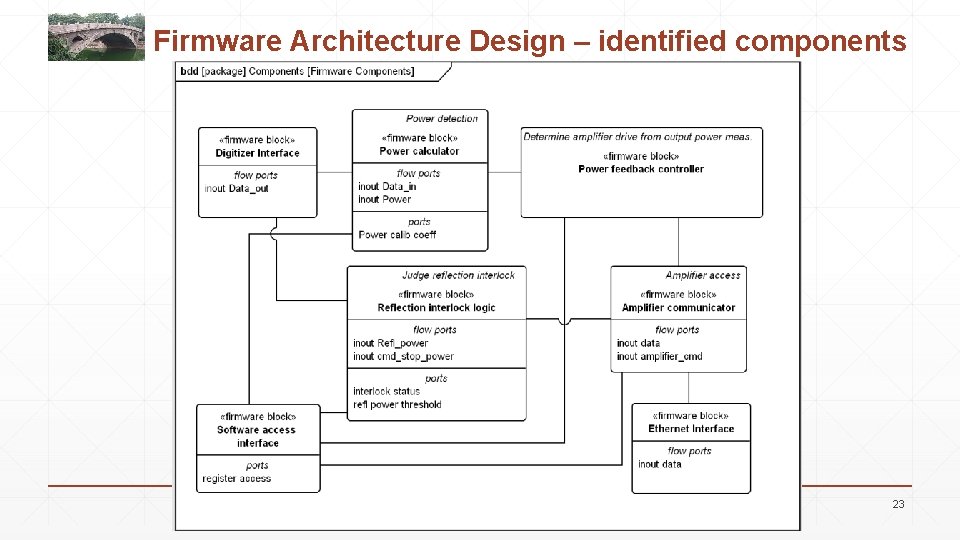Image resolution: width=960 pixels, height=540 pixels.
Task: Select 'Ethernet Interface' block name
Action: point(691,429)
